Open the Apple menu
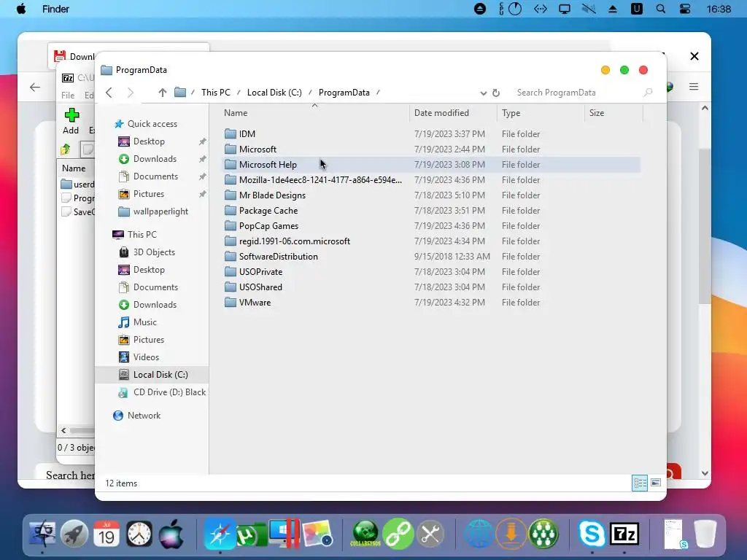 point(21,9)
